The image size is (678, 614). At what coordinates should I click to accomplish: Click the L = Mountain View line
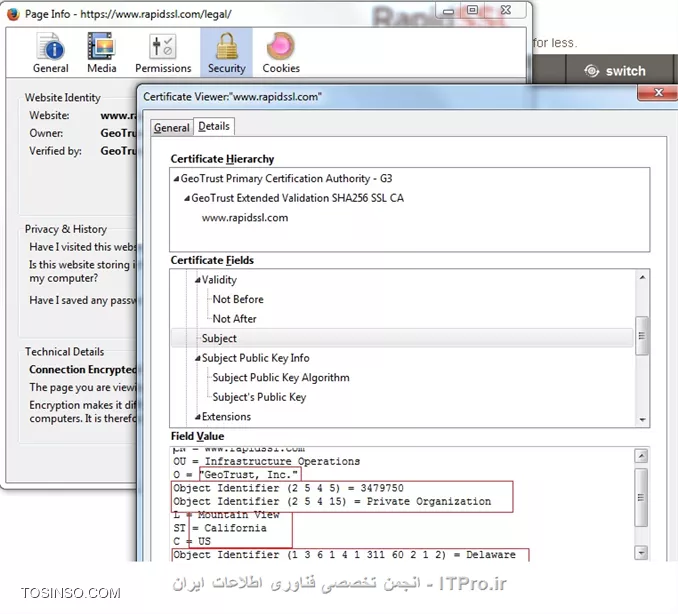coord(227,515)
